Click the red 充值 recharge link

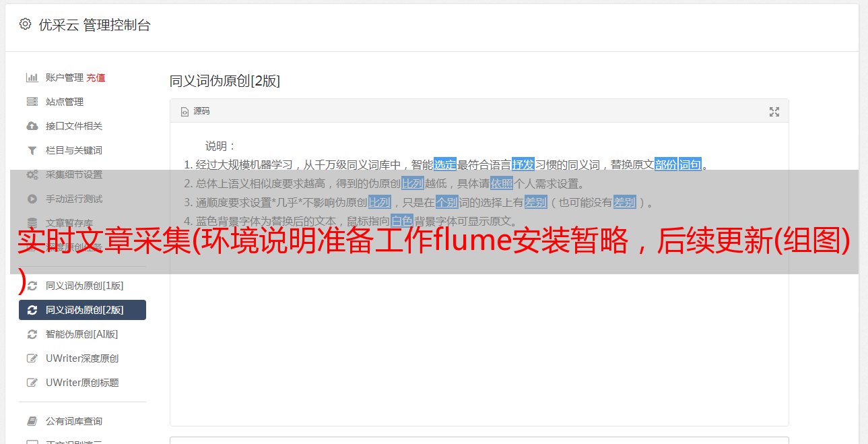(96, 77)
